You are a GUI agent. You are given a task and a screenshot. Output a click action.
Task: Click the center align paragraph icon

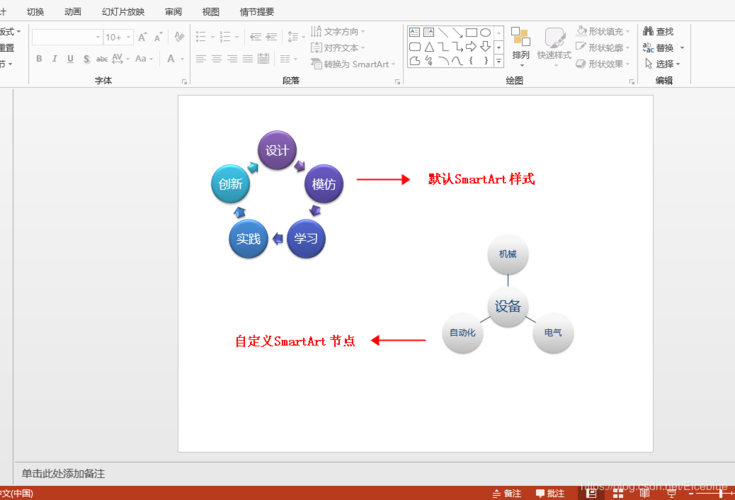217,59
